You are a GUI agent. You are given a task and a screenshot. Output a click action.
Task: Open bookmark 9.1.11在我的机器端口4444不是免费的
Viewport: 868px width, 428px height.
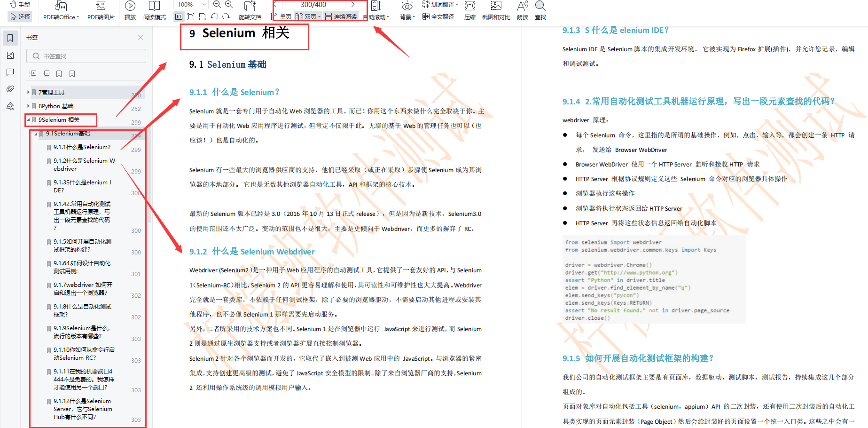tap(84, 380)
